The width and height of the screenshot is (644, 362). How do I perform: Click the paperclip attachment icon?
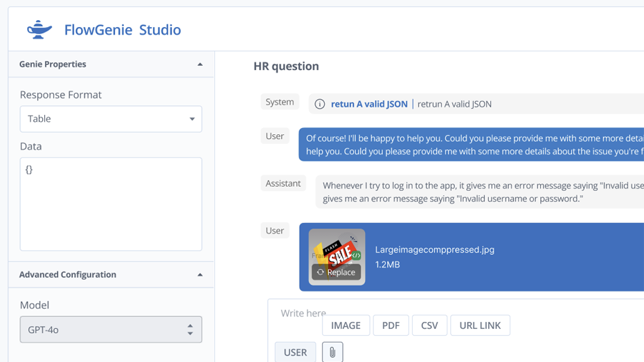[x=332, y=352]
